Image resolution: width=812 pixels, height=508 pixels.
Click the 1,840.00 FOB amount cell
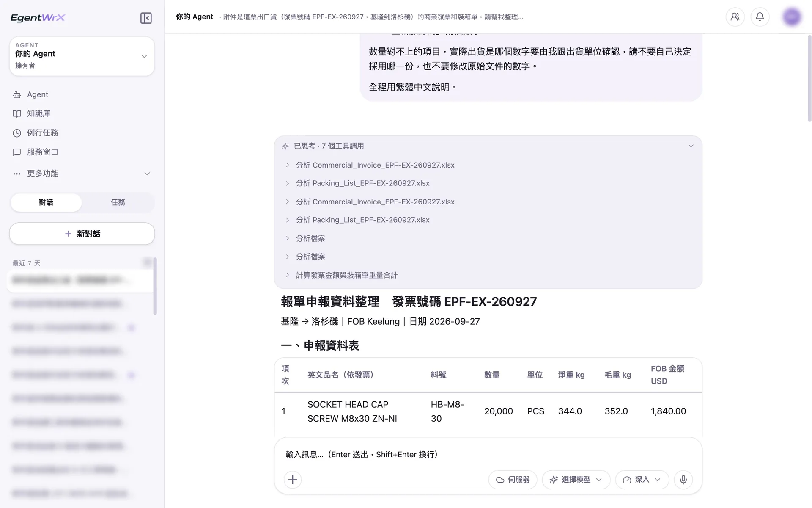click(x=668, y=411)
